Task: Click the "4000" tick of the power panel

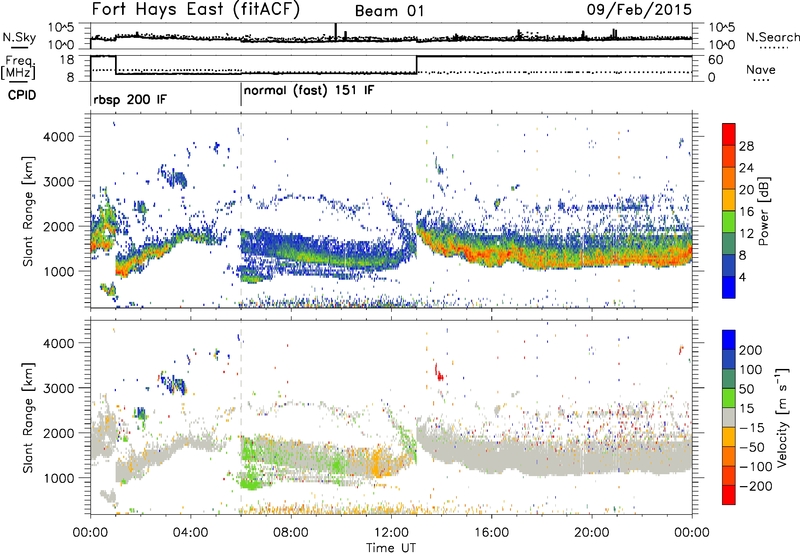Action: tap(58, 137)
